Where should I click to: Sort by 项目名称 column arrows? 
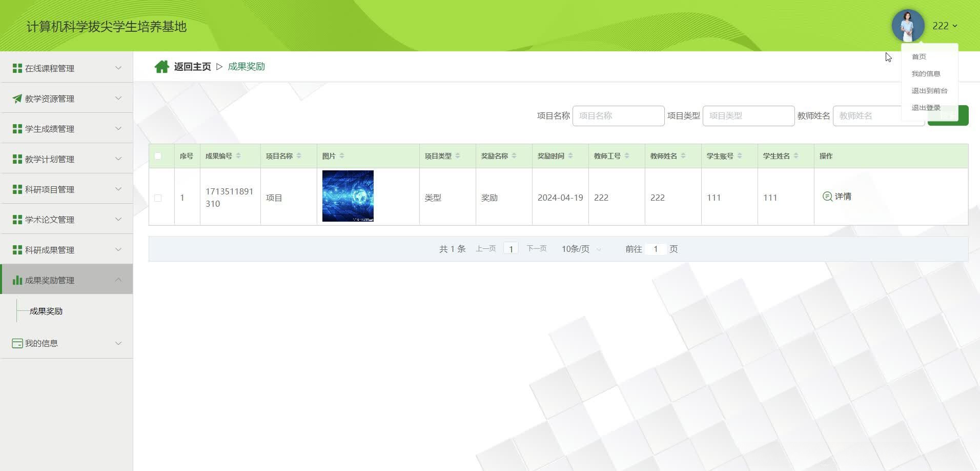299,156
